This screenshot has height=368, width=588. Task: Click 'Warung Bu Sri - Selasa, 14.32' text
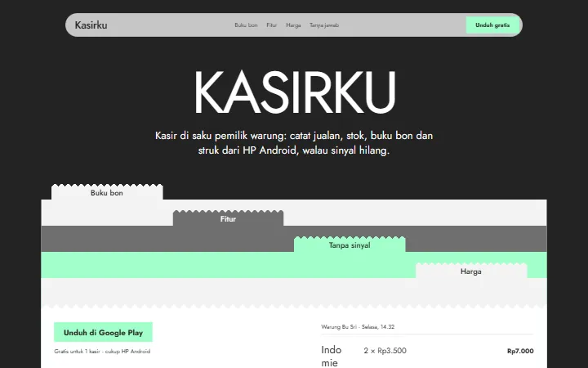coord(358,326)
